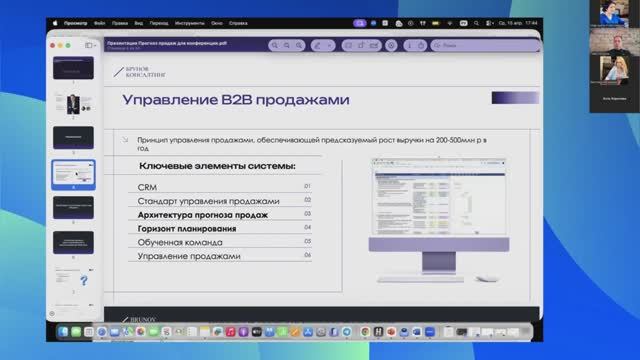Open Apple TV app from the Dock

[256, 332]
